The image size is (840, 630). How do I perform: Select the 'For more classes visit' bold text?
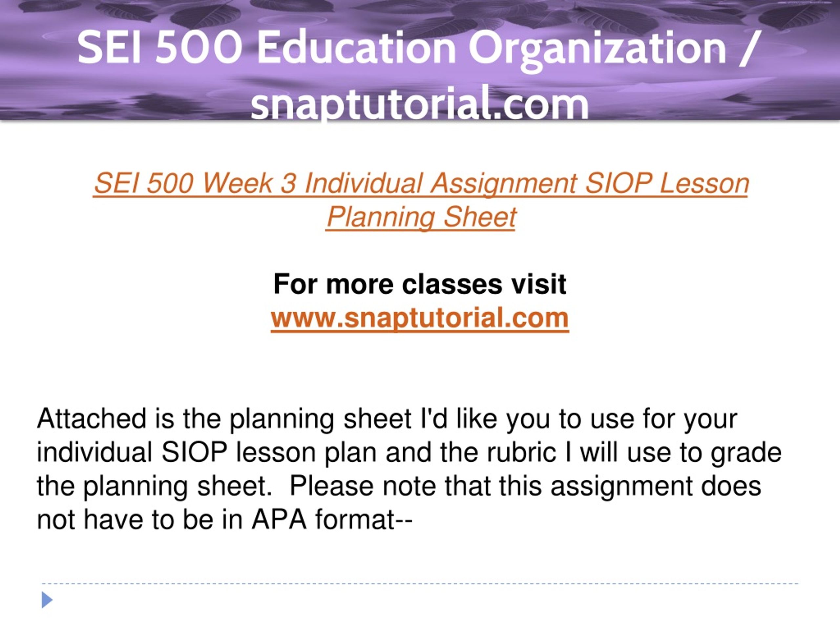420,284
